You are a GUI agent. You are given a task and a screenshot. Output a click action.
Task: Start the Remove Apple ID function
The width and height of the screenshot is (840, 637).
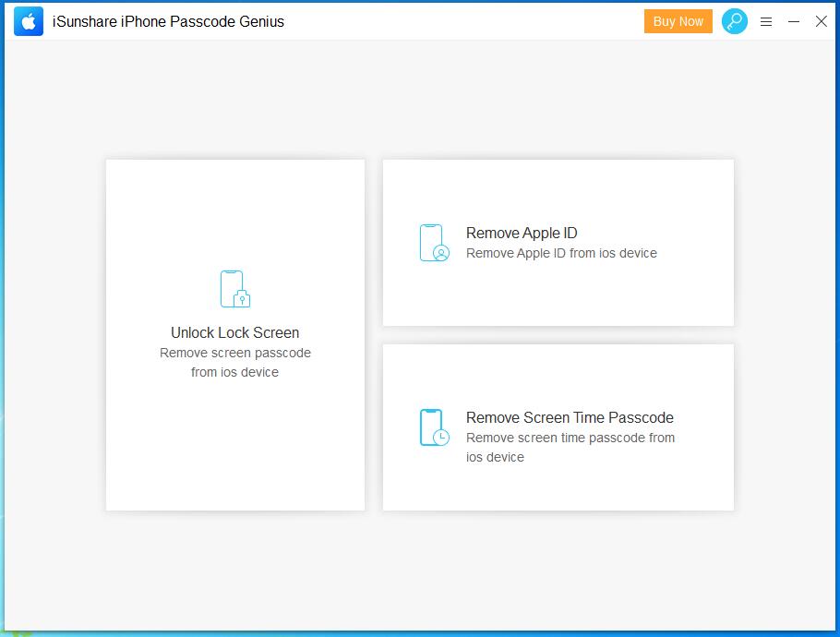click(x=558, y=242)
